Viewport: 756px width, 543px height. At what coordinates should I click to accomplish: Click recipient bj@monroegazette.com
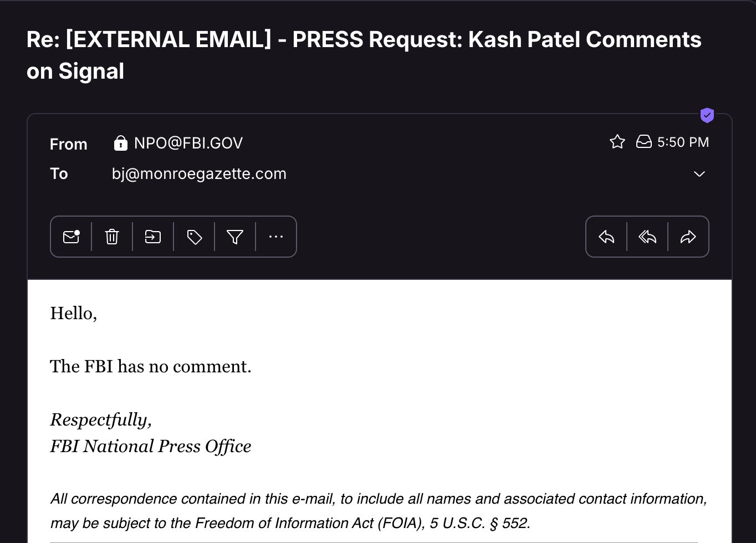199,174
